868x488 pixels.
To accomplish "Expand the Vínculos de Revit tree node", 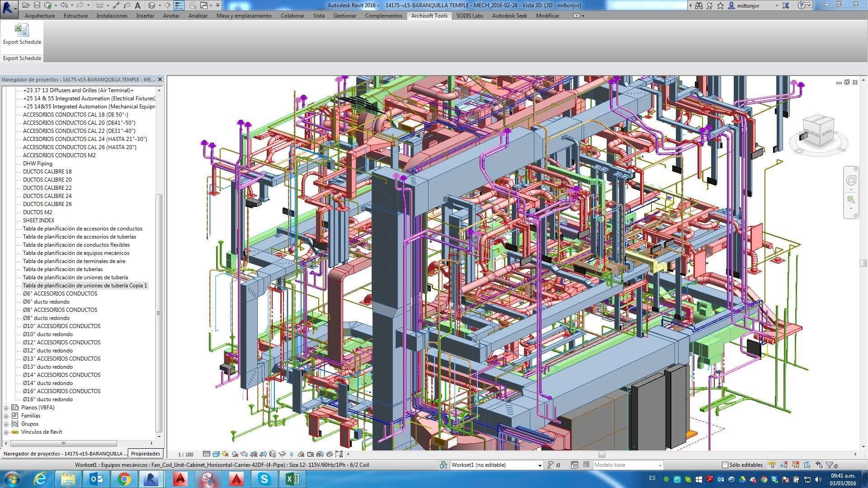I will tap(6, 432).
